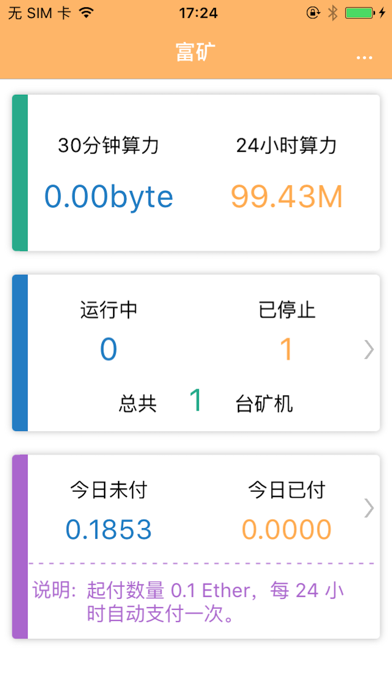Tap the purple payment card stripe
The height and width of the screenshot is (696, 392).
tap(20, 547)
